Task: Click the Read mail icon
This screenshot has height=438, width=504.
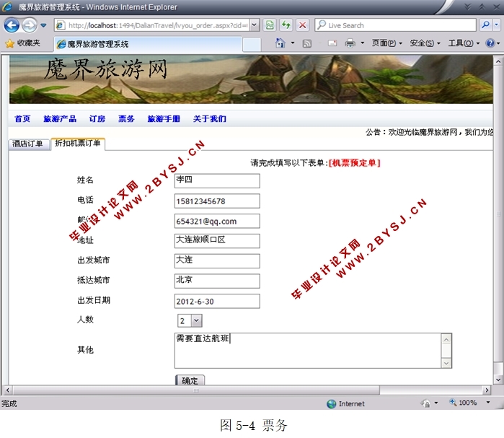Action: pos(332,43)
